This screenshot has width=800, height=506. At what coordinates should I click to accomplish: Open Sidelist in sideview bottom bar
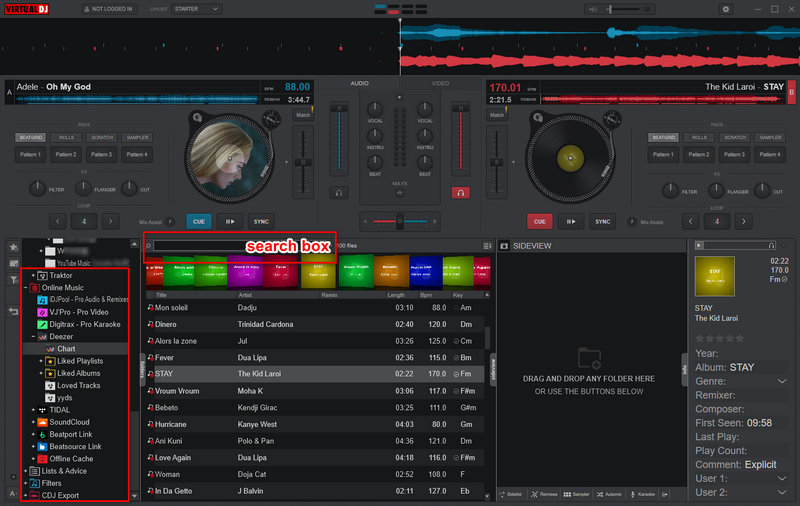[x=511, y=494]
